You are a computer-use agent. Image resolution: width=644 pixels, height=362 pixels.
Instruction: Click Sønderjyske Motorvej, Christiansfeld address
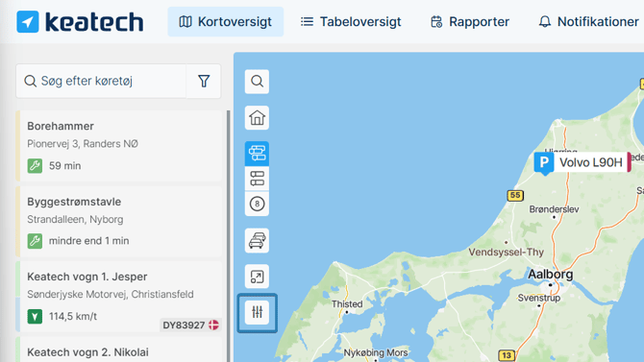[111, 294]
